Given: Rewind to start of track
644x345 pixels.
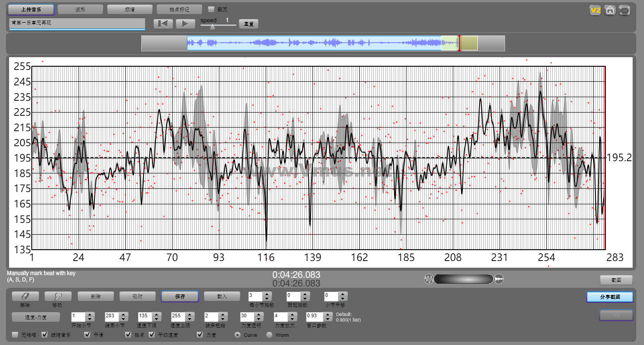Looking at the screenshot, I should 163,24.
